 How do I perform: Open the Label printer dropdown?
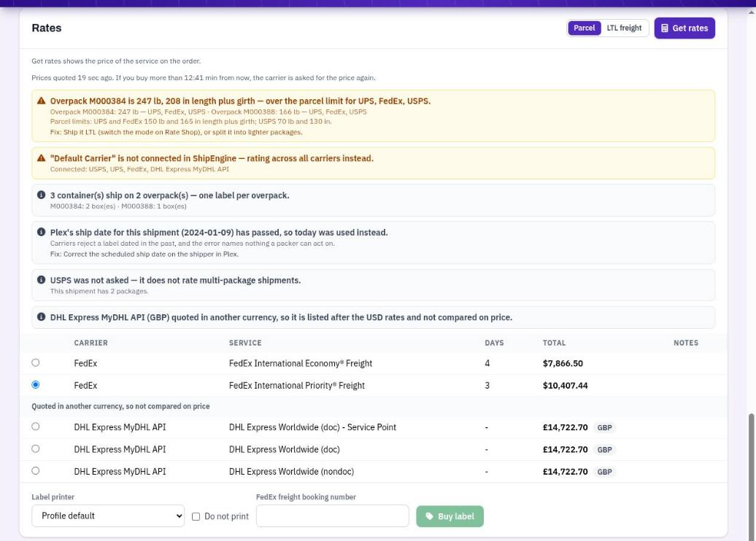pyautogui.click(x=108, y=516)
